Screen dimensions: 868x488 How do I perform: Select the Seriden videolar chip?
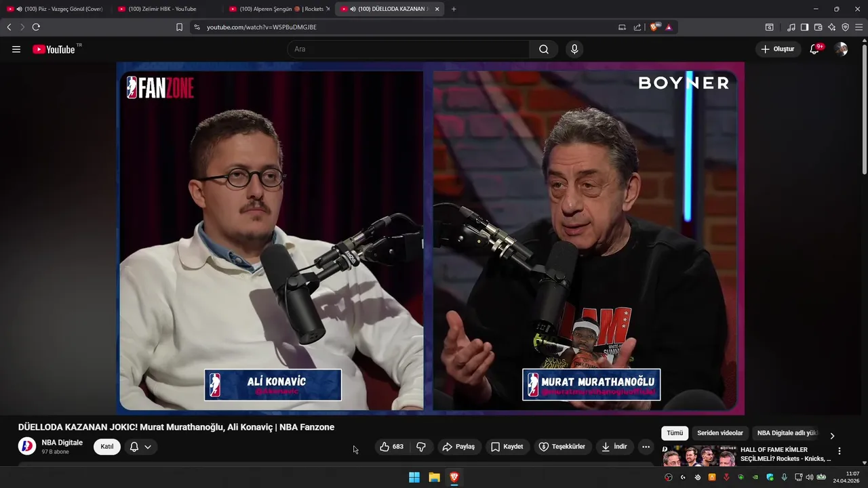tap(720, 433)
